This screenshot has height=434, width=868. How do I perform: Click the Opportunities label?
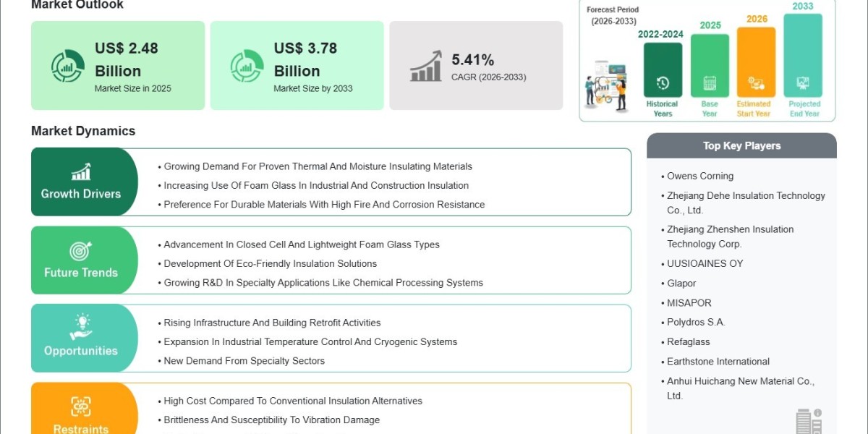click(81, 351)
